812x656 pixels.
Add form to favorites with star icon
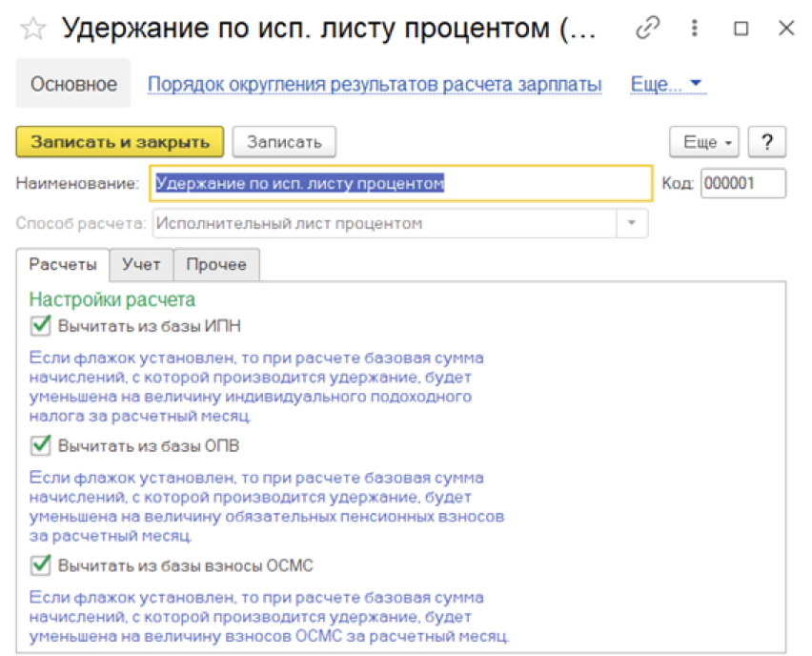[33, 29]
